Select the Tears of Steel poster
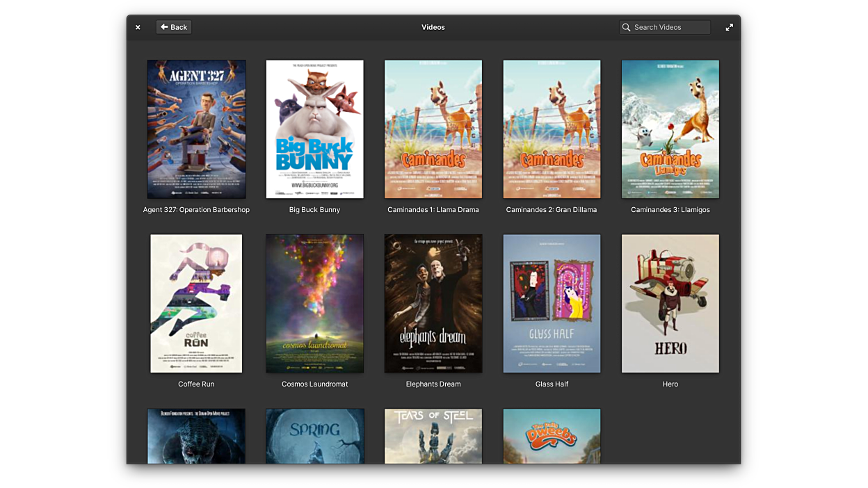This screenshot has height=488, width=868. click(x=433, y=436)
